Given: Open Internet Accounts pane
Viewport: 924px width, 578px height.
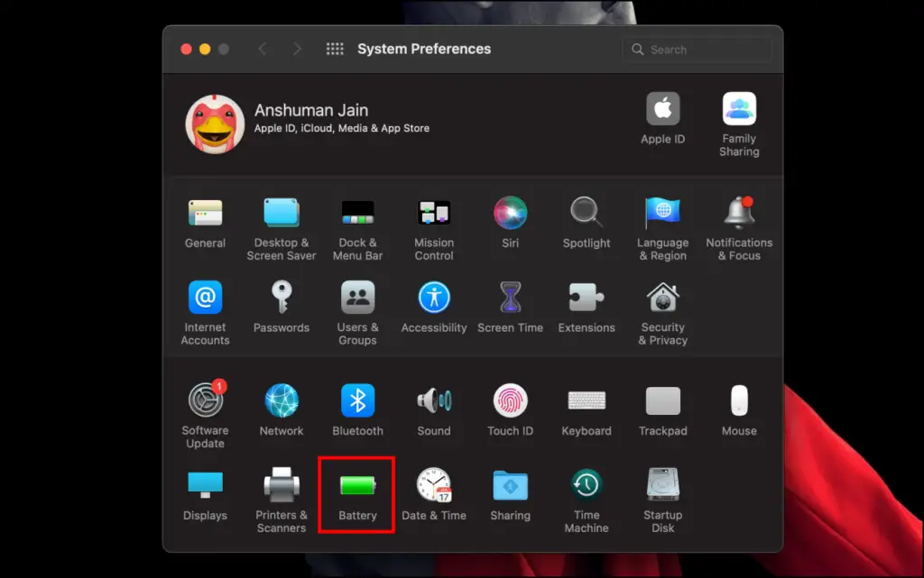Looking at the screenshot, I should 205,298.
